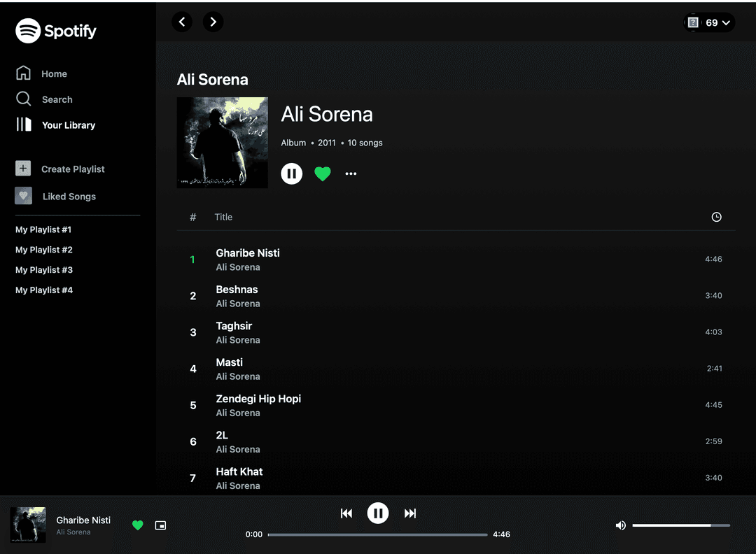Screen dimensions: 756x554
Task: Pause the album using header button
Action: click(292, 173)
